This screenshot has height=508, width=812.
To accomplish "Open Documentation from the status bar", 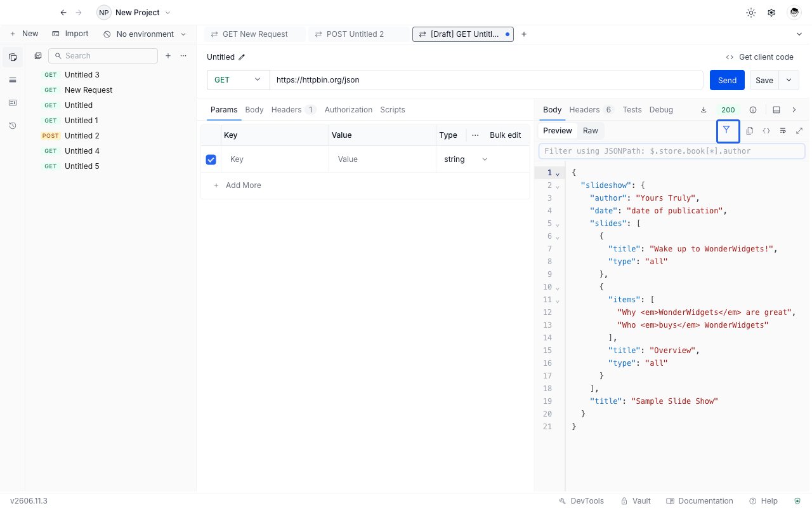I will pyautogui.click(x=700, y=501).
